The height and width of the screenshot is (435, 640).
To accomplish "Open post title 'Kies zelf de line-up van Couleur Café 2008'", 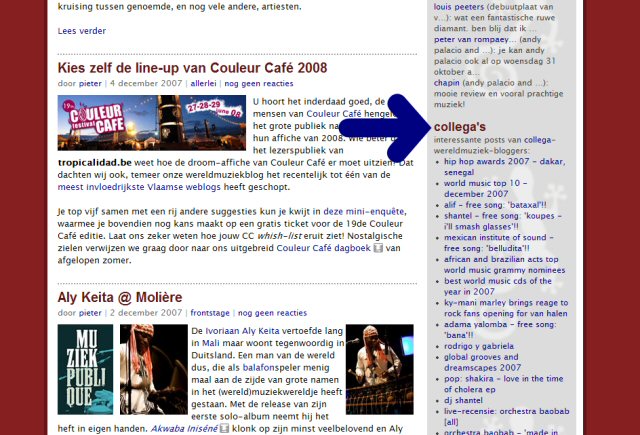I will pos(192,68).
